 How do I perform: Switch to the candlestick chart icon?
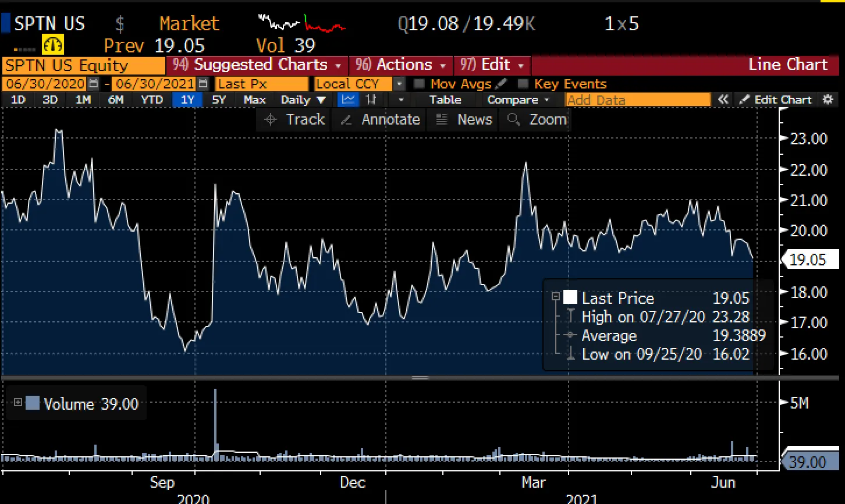pyautogui.click(x=371, y=100)
